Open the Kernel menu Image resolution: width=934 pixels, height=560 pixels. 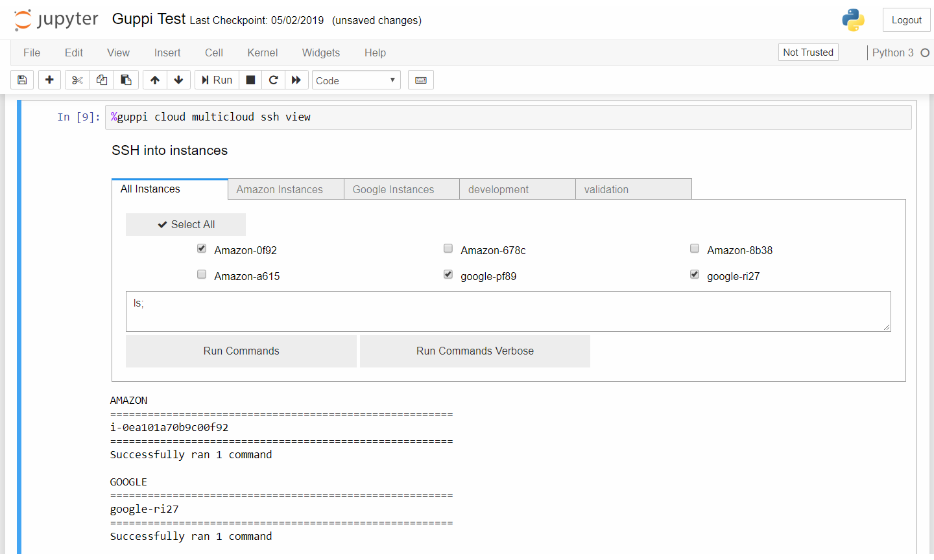pos(263,52)
